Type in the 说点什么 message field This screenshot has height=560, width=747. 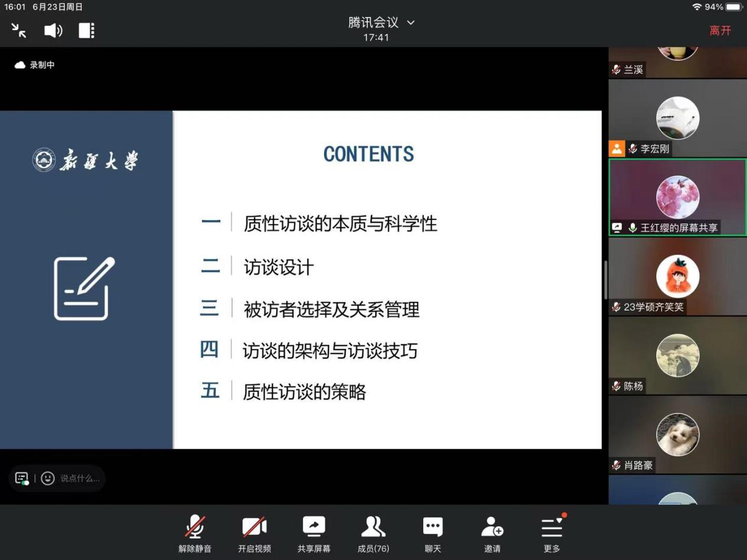(x=80, y=478)
